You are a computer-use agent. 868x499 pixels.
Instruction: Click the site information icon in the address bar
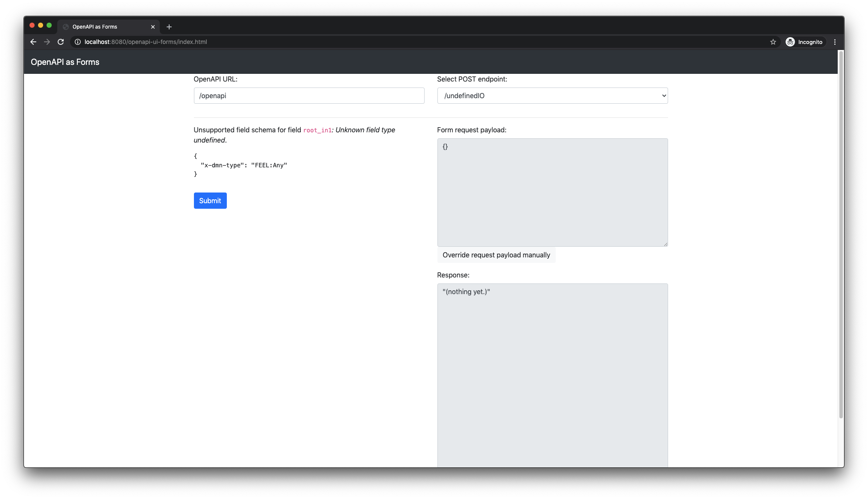point(78,42)
